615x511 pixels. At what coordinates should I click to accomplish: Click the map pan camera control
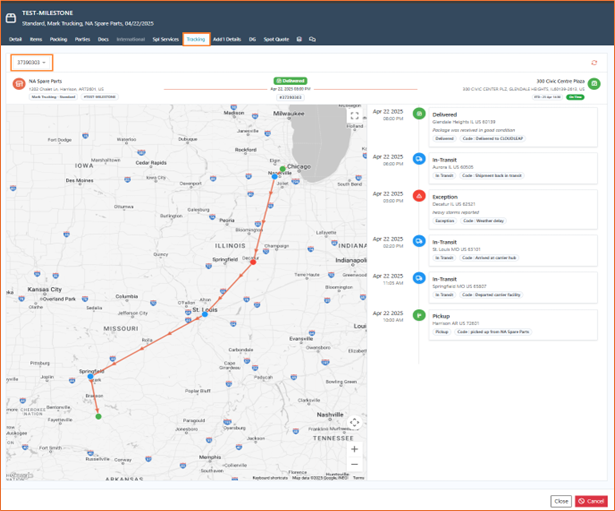pyautogui.click(x=355, y=422)
